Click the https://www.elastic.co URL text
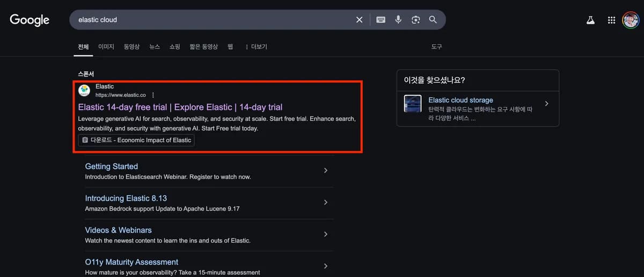 [121, 95]
